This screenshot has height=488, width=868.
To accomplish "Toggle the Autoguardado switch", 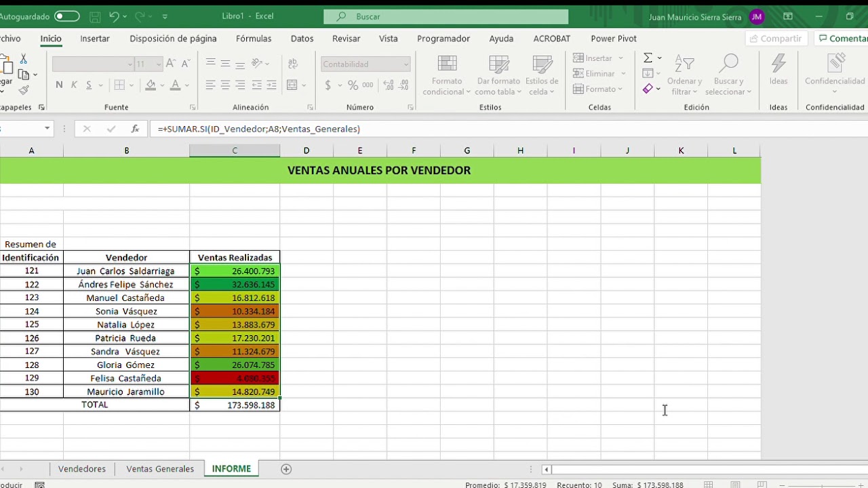I will point(66,16).
